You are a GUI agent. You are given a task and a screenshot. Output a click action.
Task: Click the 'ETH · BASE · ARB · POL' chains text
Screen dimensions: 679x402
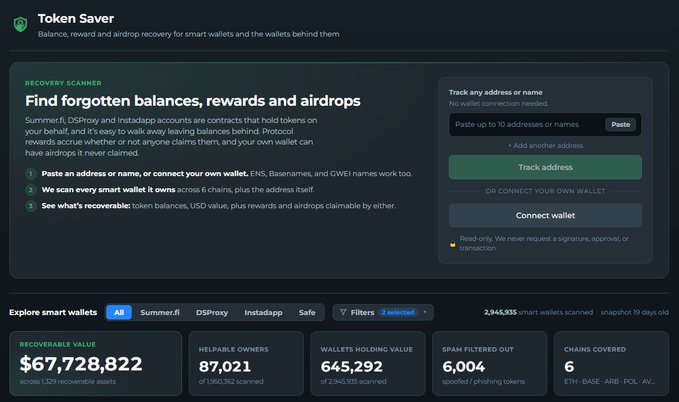click(x=609, y=382)
